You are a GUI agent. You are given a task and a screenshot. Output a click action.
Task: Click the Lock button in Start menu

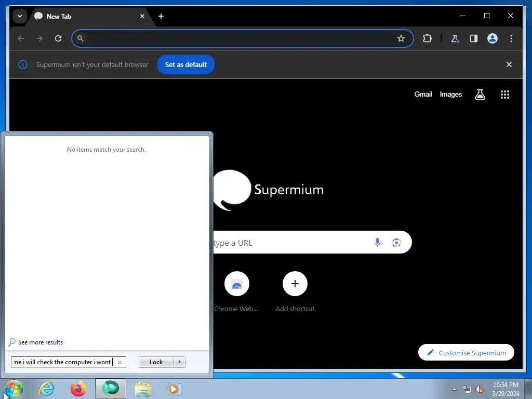pos(156,362)
